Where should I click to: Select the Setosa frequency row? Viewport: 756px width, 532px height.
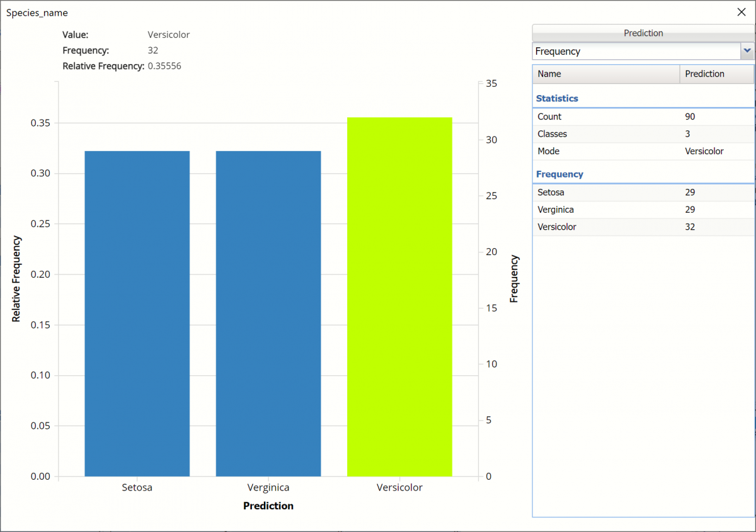(x=643, y=192)
